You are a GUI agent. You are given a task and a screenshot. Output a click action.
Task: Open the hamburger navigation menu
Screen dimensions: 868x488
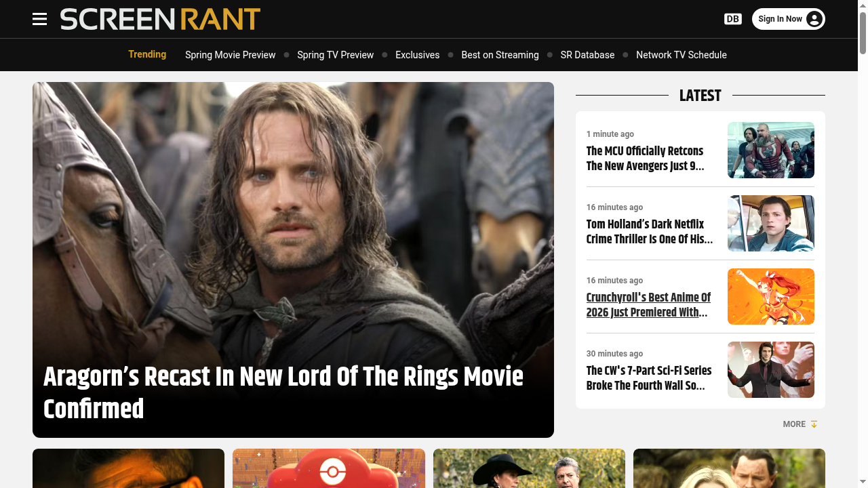pyautogui.click(x=39, y=19)
